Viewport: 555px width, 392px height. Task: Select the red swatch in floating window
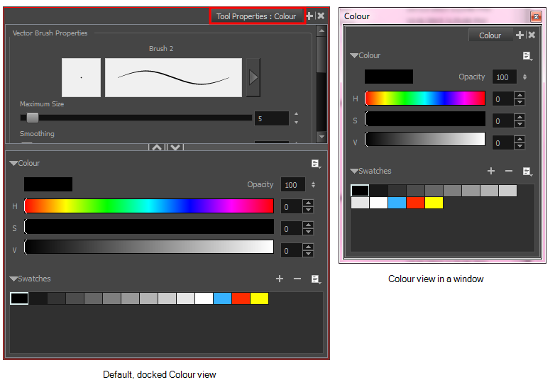click(x=415, y=203)
